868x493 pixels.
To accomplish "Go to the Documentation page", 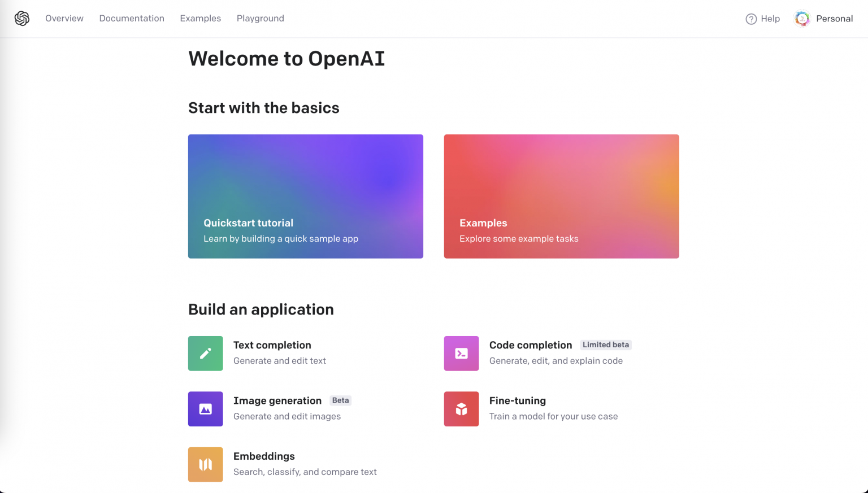I will pyautogui.click(x=132, y=19).
